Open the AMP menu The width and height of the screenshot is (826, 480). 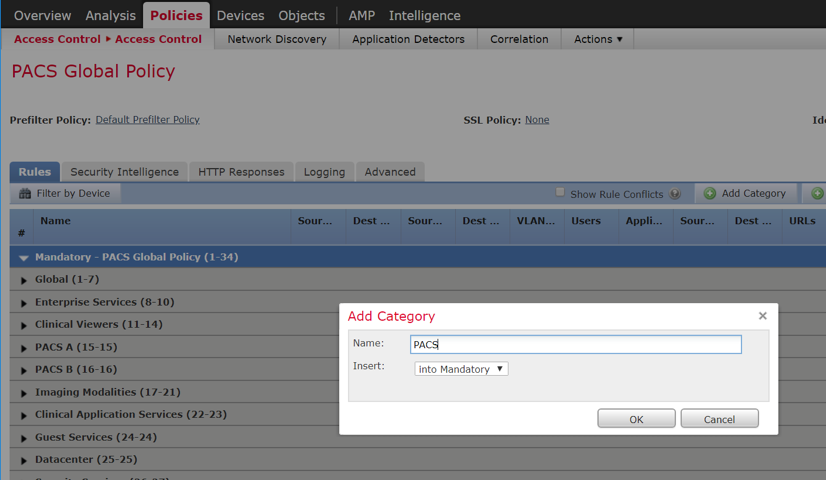(x=361, y=15)
